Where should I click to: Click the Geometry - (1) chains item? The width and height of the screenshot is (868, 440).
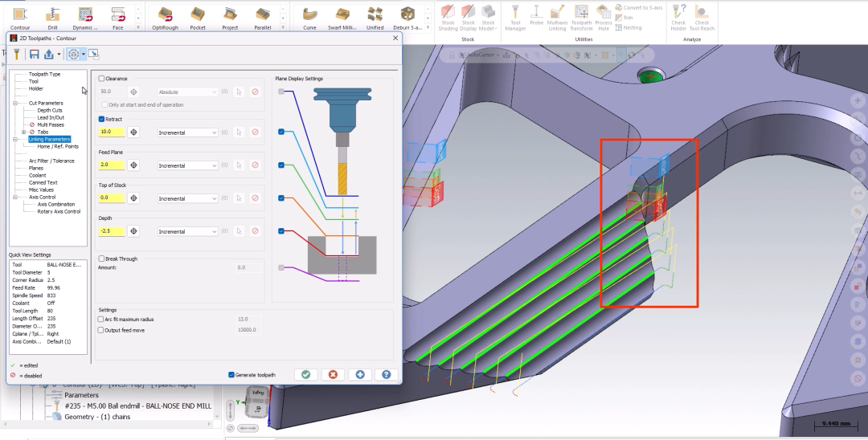[x=97, y=417]
